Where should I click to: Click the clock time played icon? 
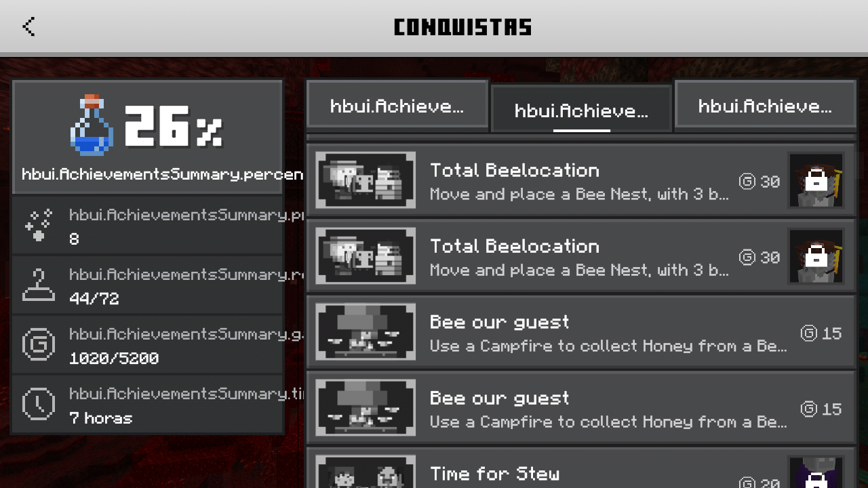click(x=39, y=404)
